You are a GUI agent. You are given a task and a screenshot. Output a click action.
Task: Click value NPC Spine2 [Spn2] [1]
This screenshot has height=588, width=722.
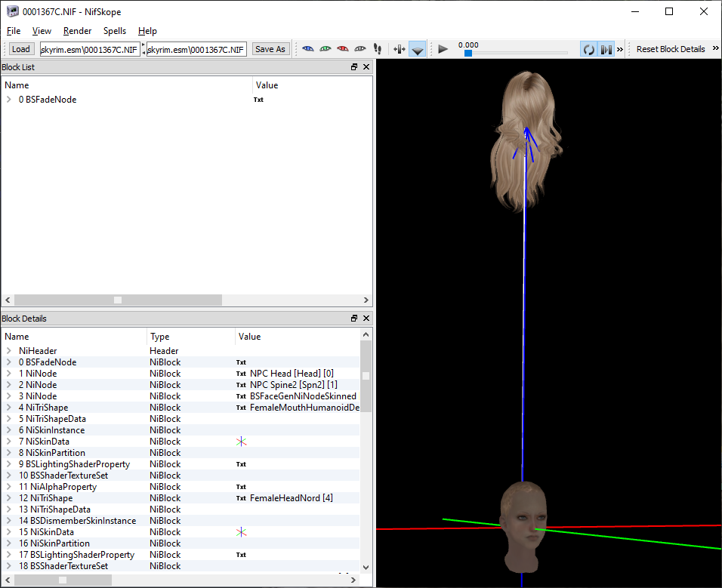coord(293,385)
